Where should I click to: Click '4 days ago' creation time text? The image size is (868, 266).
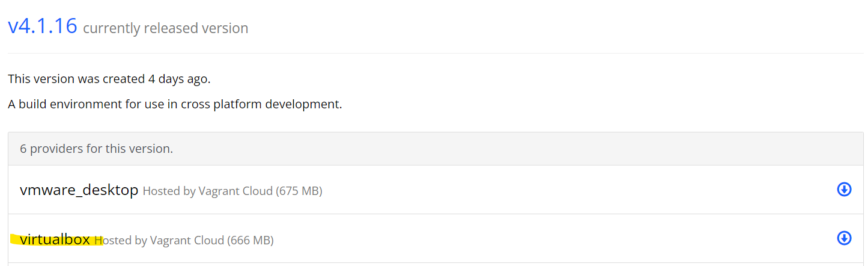[x=178, y=79]
